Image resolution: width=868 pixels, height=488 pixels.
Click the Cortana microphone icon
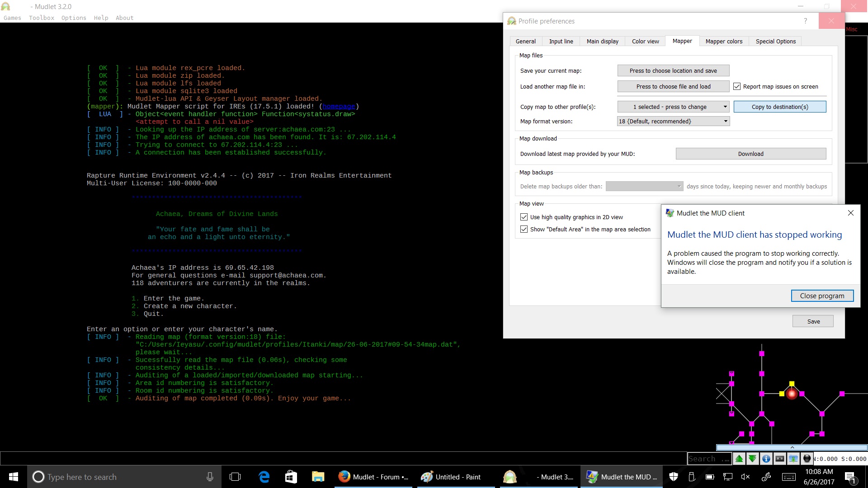(210, 477)
